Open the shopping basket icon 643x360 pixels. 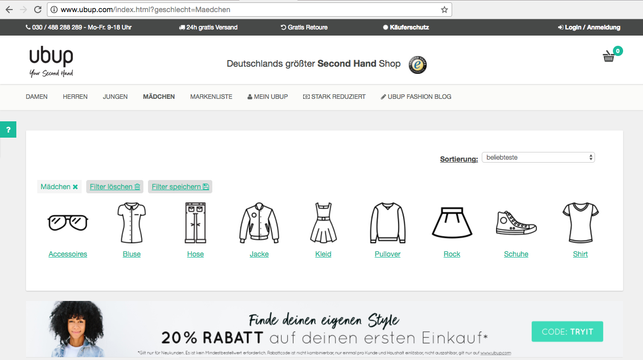click(x=609, y=57)
